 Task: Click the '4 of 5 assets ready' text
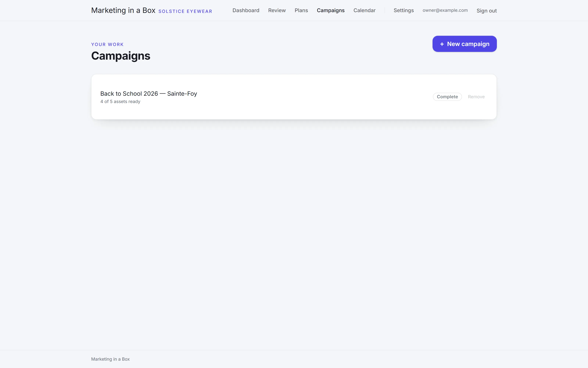tap(120, 102)
